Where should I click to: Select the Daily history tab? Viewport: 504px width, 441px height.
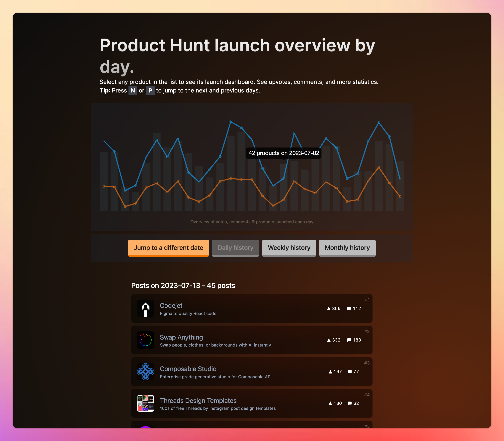(235, 248)
